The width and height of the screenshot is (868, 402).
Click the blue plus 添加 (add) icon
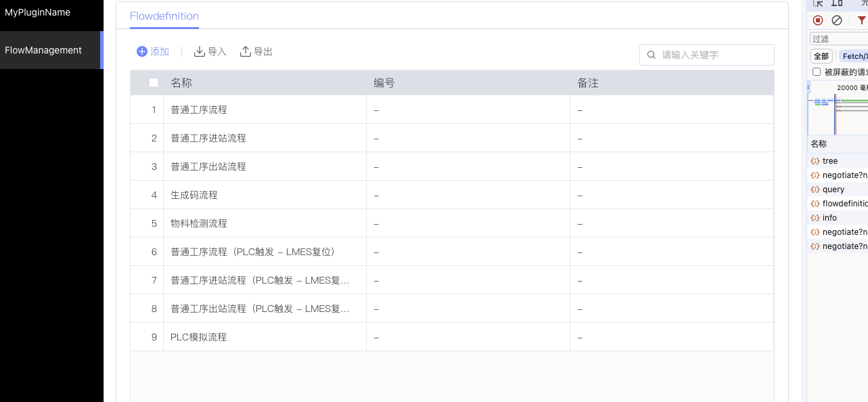pyautogui.click(x=141, y=51)
